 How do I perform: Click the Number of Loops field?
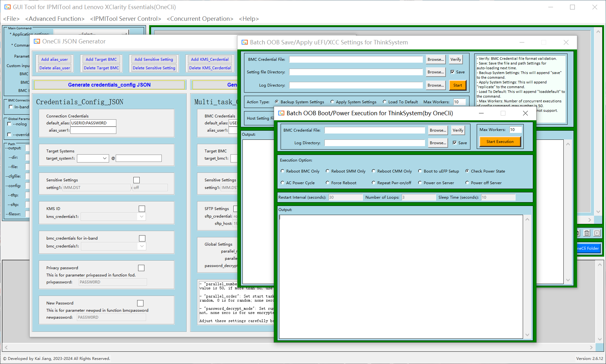419,197
